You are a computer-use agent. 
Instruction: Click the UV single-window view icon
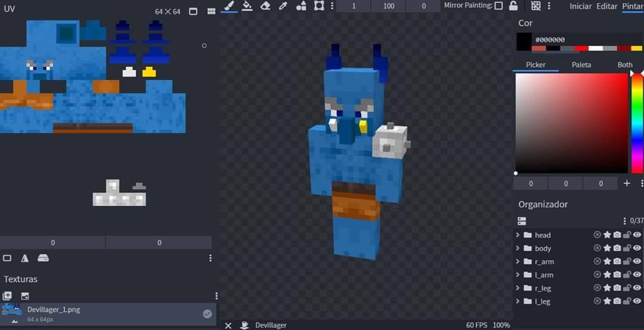[193, 11]
